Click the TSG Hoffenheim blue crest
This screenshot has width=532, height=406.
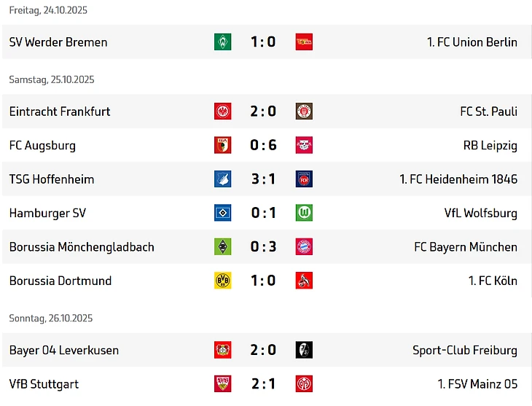(222, 179)
